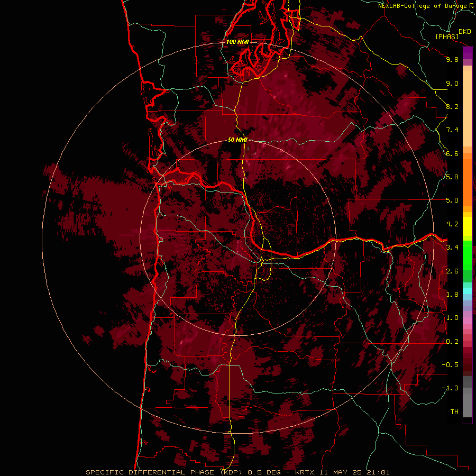The height and width of the screenshot is (476, 476).
Task: Click the 5.0 color scale label
Action: (452, 200)
